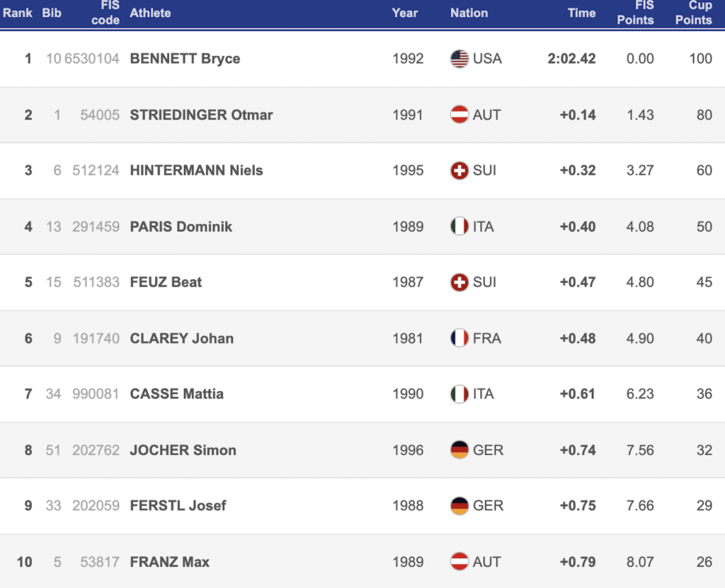The width and height of the screenshot is (725, 588).
Task: Click the Austrian flag in Franz Max's row
Action: coord(459,562)
